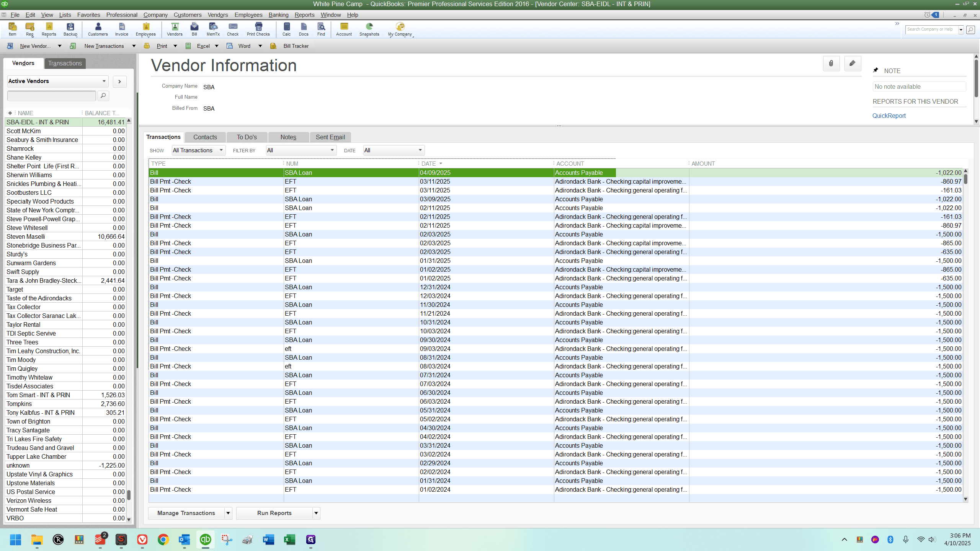Open the Reg register icon

tap(29, 29)
